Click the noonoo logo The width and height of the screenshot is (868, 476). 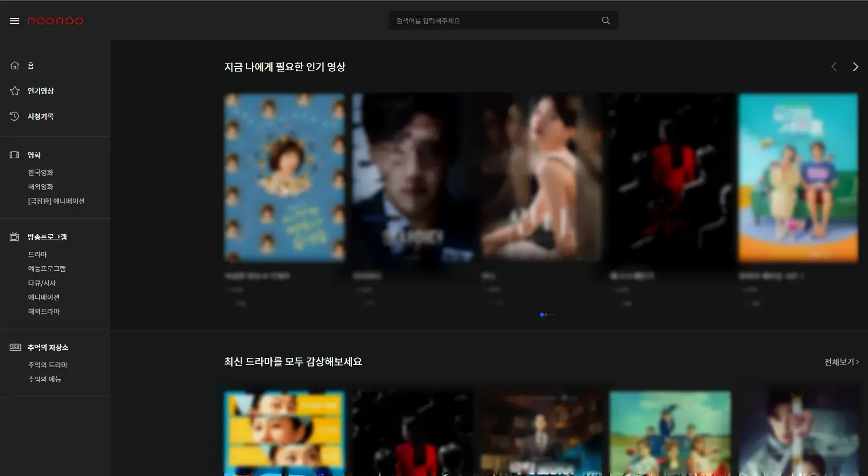pyautogui.click(x=55, y=21)
